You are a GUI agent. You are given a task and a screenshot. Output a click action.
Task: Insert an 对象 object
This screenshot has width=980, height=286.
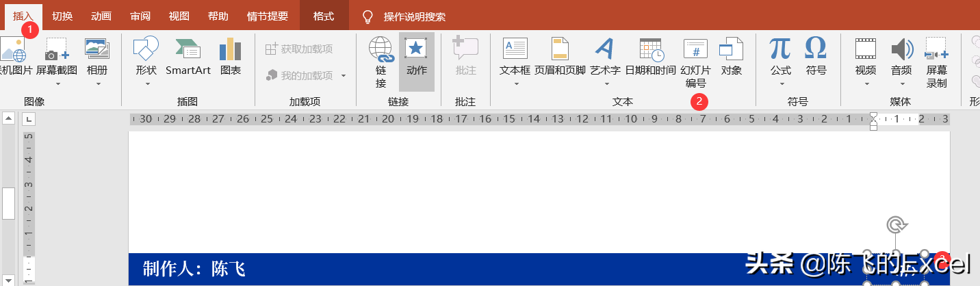coord(732,56)
